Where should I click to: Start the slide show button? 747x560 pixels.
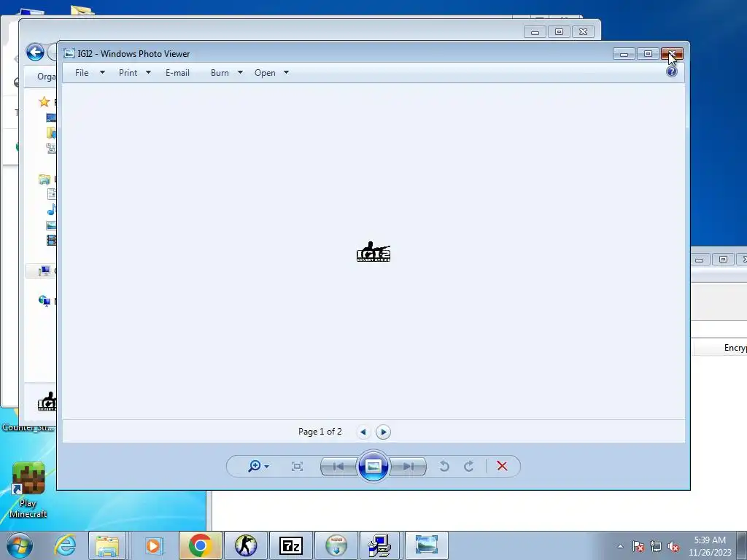click(373, 466)
